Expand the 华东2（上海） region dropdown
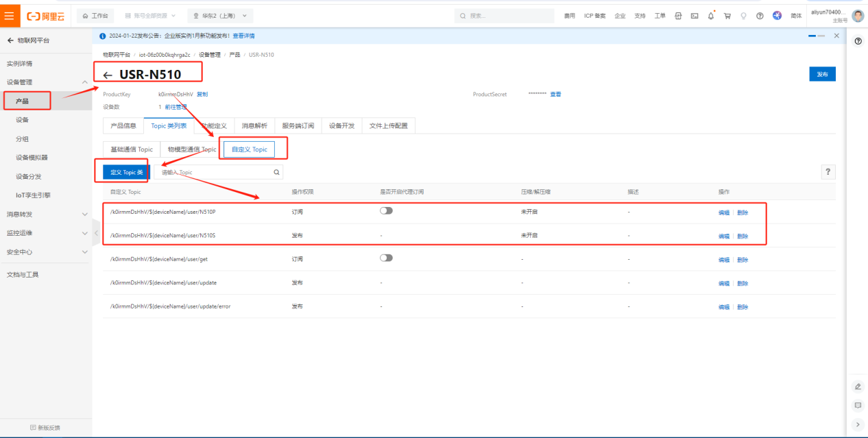This screenshot has height=438, width=868. pos(220,16)
